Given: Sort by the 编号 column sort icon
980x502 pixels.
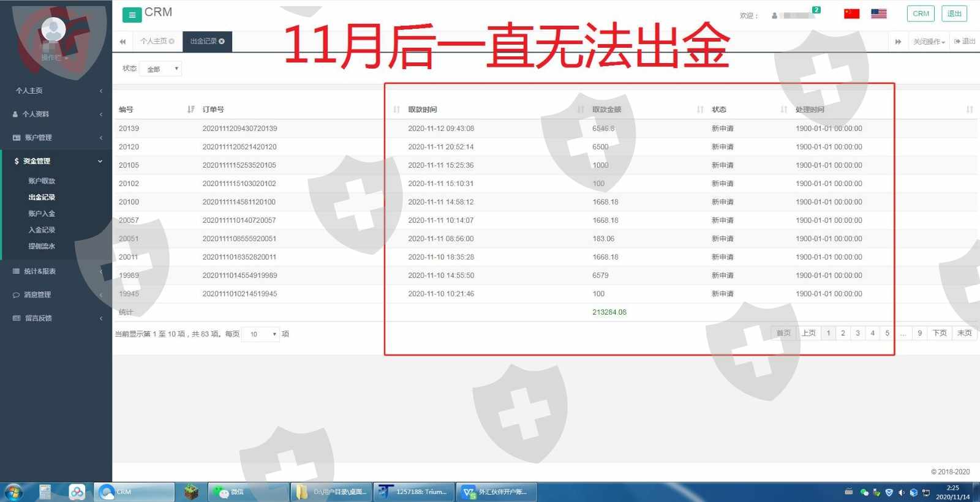Looking at the screenshot, I should pyautogui.click(x=191, y=110).
